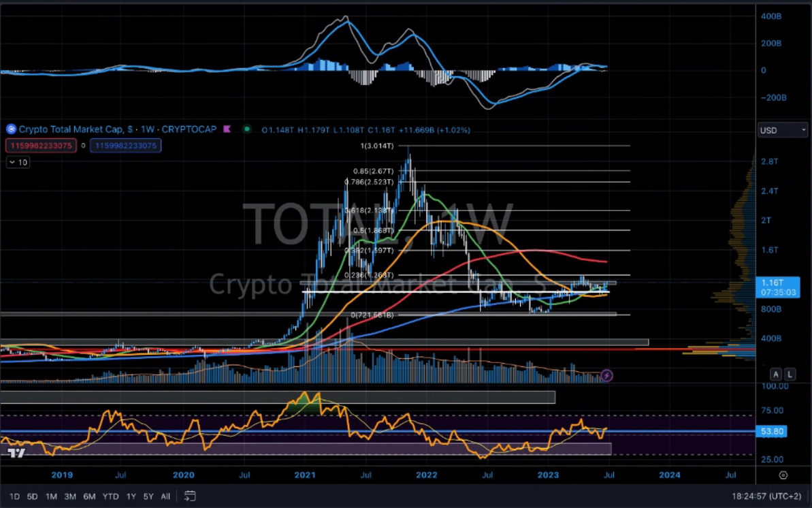The image size is (812, 508).
Task: Open chart settings gear icon
Action: point(783,475)
